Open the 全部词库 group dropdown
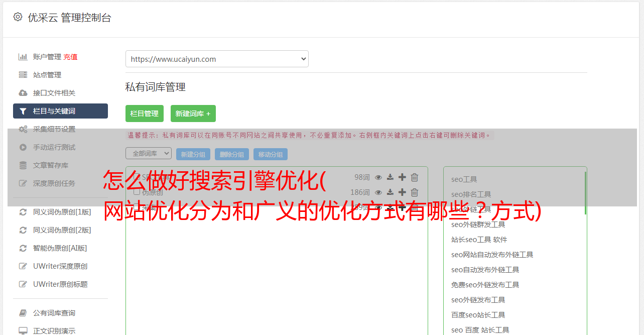Viewport: 644px width, 335px height. click(x=149, y=153)
